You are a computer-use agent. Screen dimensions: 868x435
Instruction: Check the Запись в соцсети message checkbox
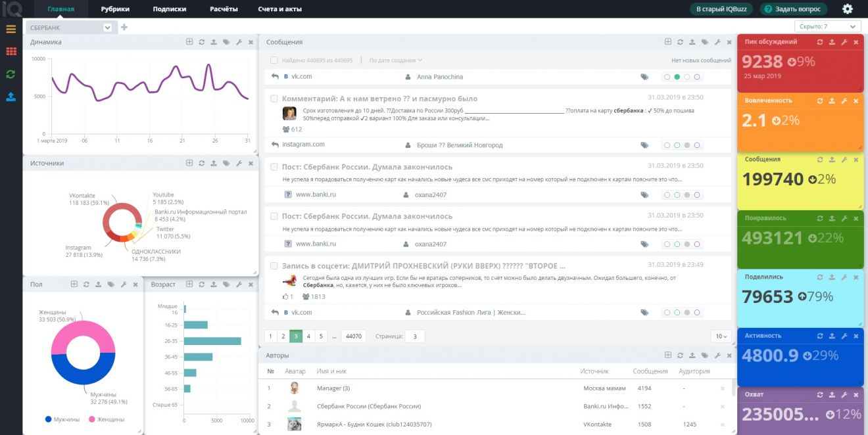click(x=274, y=266)
